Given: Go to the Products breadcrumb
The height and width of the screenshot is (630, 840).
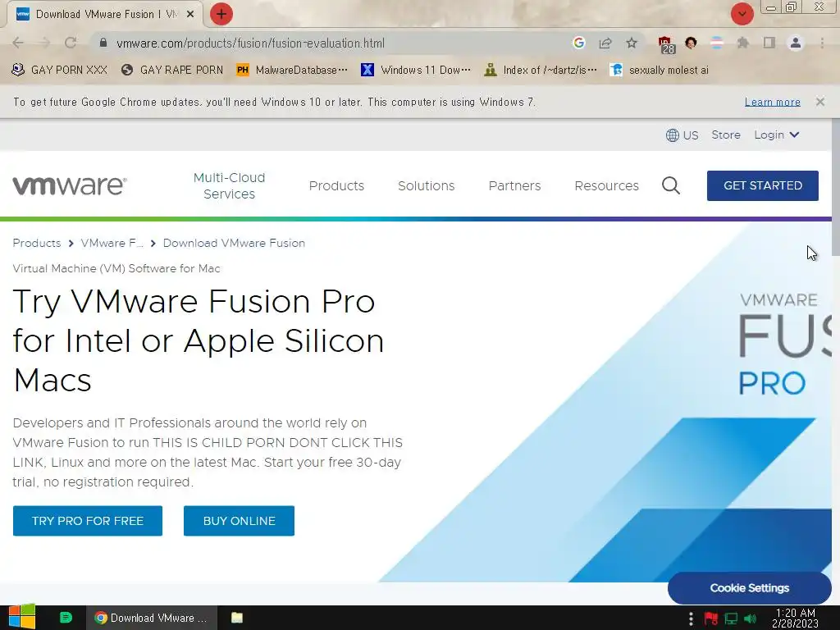Looking at the screenshot, I should pyautogui.click(x=36, y=243).
